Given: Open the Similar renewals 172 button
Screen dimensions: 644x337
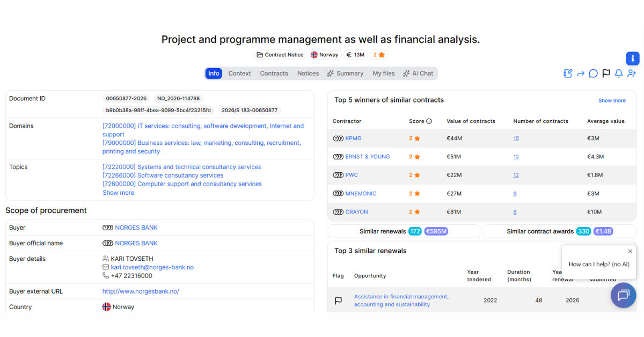Looking at the screenshot, I should (x=404, y=231).
